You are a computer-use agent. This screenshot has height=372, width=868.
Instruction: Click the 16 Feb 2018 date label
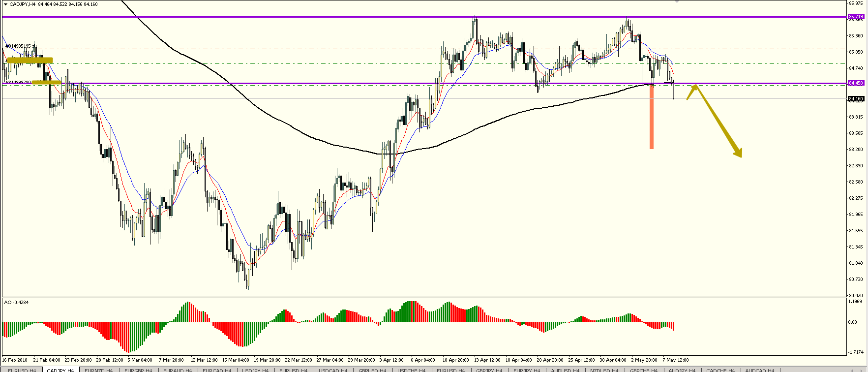pos(15,360)
